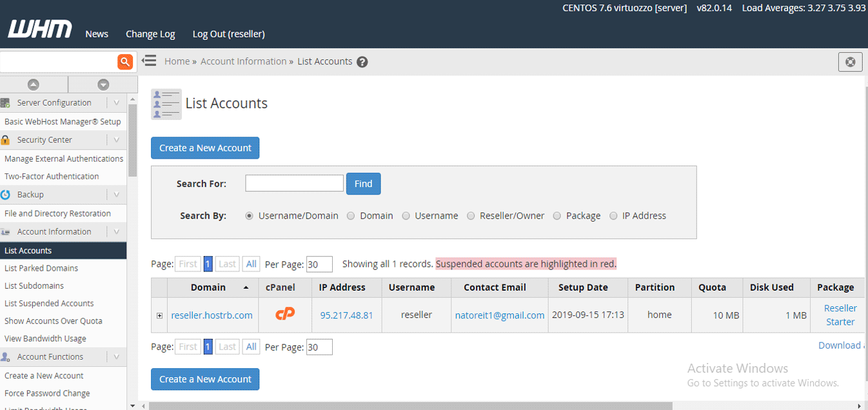Toggle the sidebar menu hamburger icon
The image size is (868, 410).
150,61
